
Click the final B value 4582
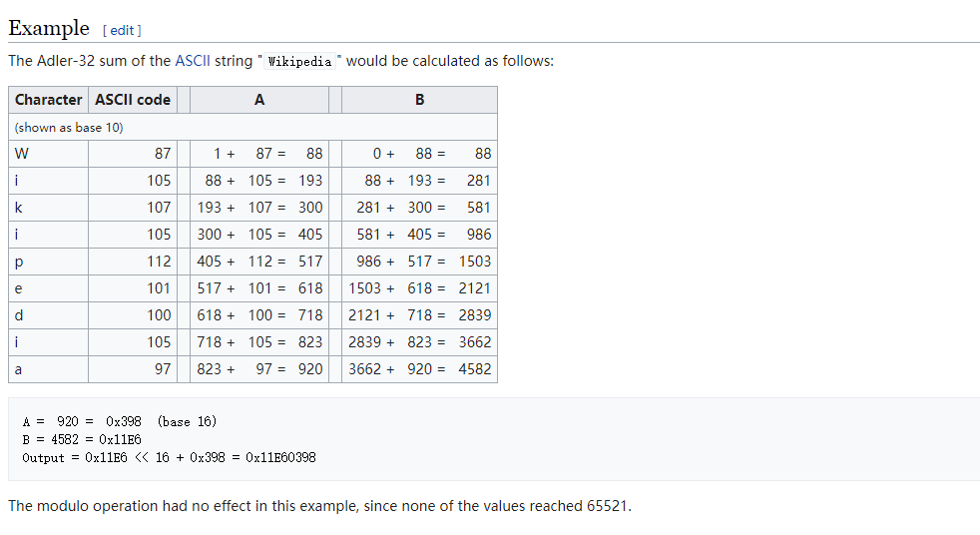pyautogui.click(x=475, y=369)
